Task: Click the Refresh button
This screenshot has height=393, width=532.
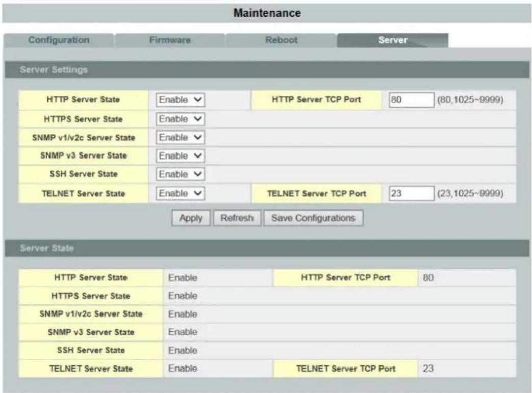Action: click(x=237, y=218)
